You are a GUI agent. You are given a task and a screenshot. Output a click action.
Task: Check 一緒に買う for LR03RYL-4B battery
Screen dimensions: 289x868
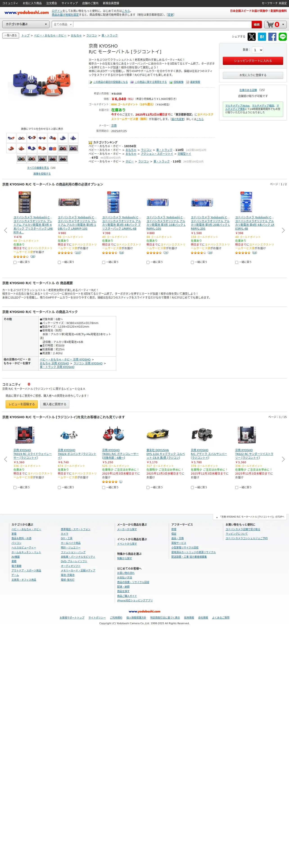tap(237, 262)
